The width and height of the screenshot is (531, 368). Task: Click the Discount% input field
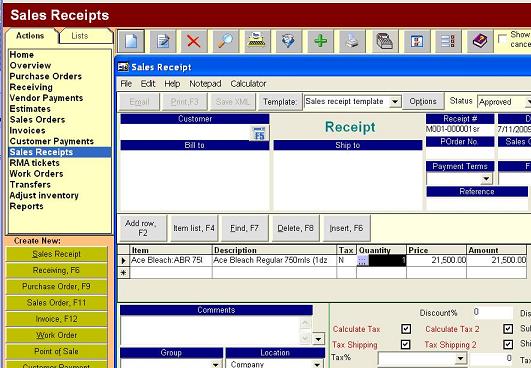coord(493,312)
